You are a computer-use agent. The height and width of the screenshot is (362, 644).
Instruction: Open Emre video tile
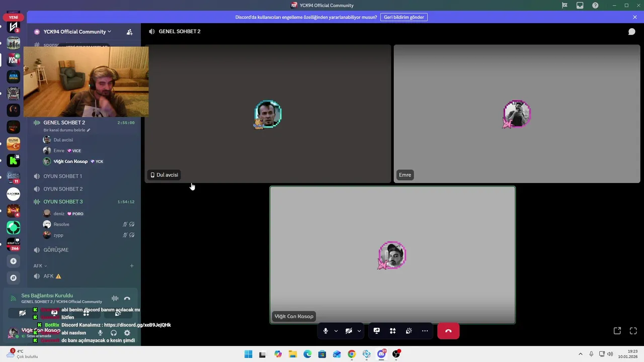(517, 114)
